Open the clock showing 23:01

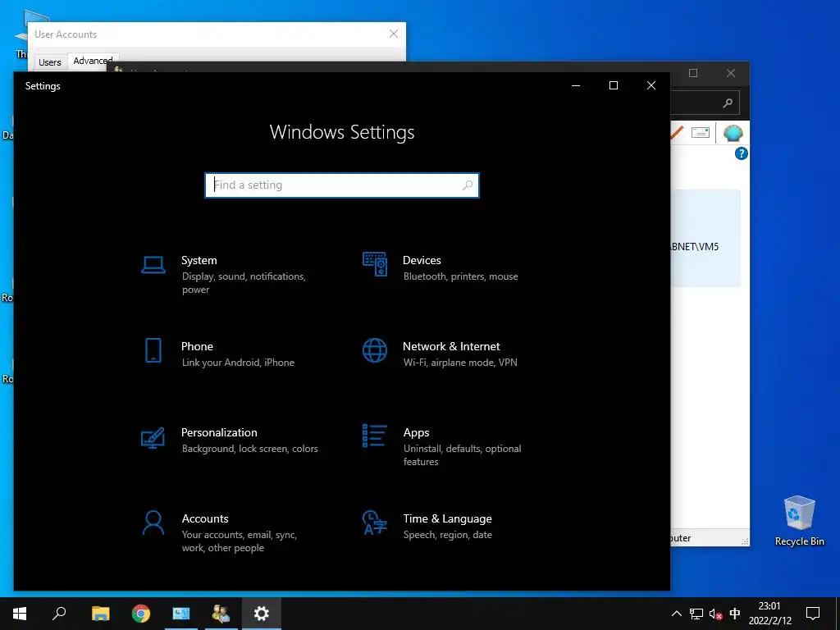point(769,614)
